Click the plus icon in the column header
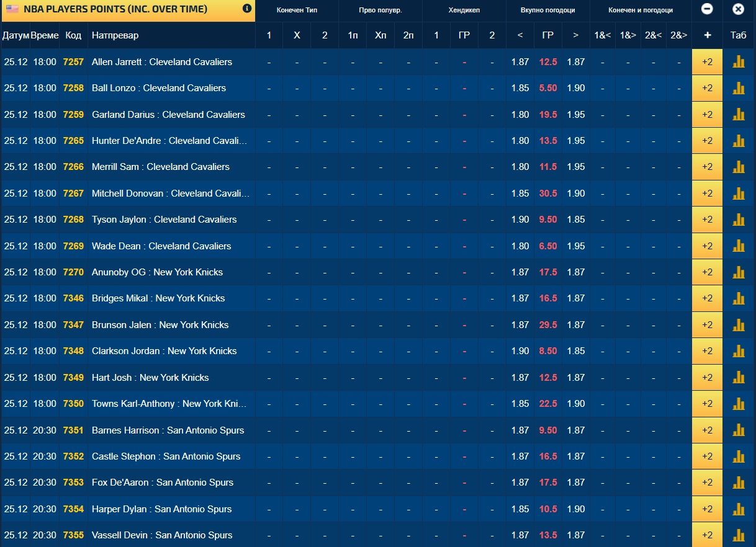756x547 pixels. tap(707, 35)
